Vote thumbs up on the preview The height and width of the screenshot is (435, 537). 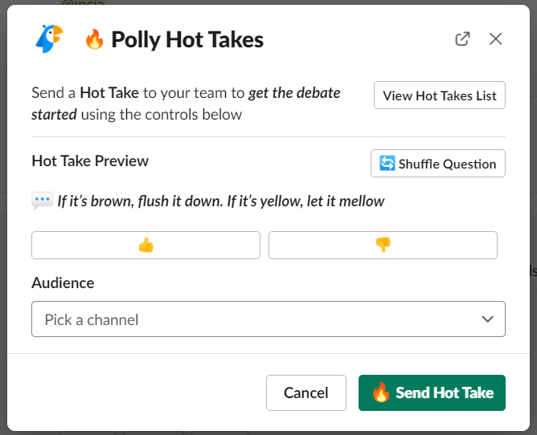click(x=146, y=245)
